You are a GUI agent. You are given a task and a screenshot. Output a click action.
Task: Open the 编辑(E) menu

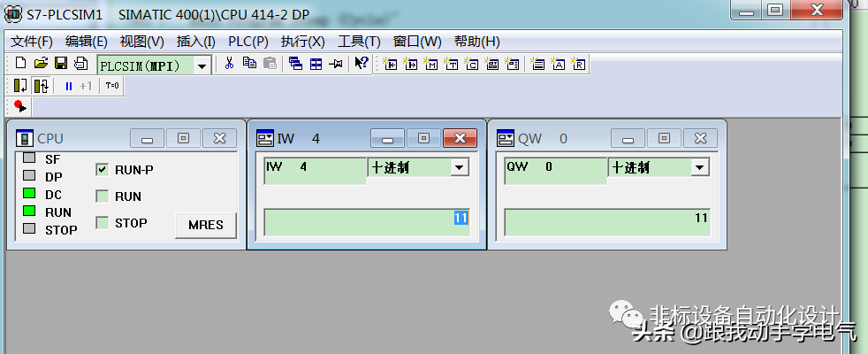87,42
